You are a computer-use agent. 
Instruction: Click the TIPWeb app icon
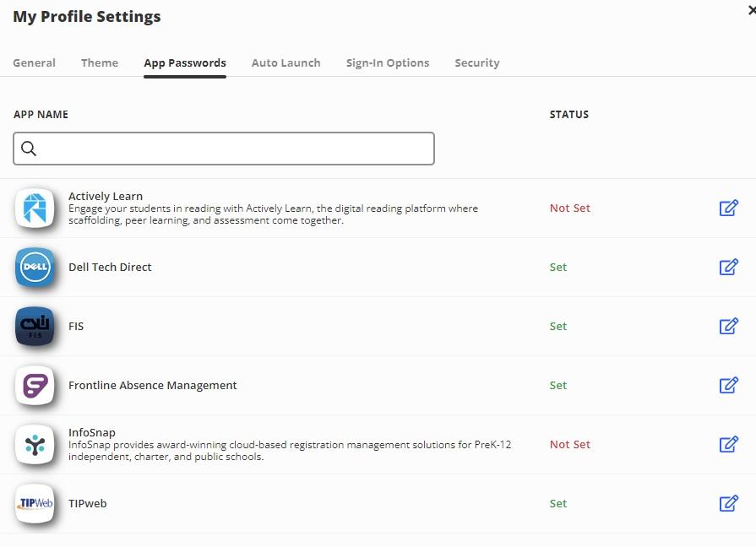pyautogui.click(x=35, y=503)
